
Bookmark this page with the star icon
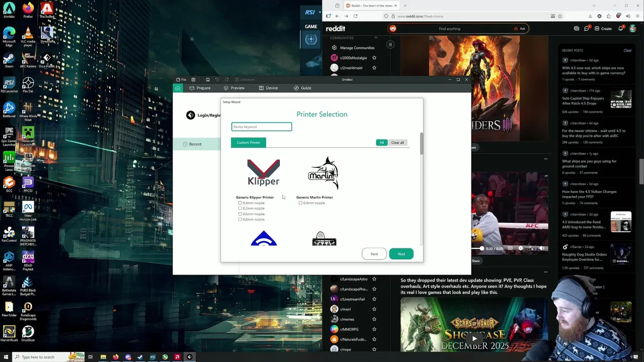(x=559, y=16)
